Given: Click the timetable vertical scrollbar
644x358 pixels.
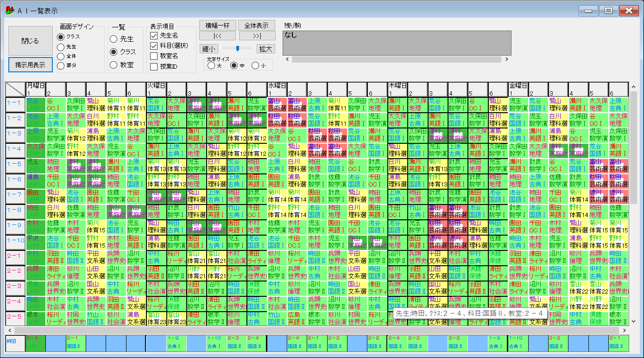Looking at the screenshot, I should click(x=633, y=204).
